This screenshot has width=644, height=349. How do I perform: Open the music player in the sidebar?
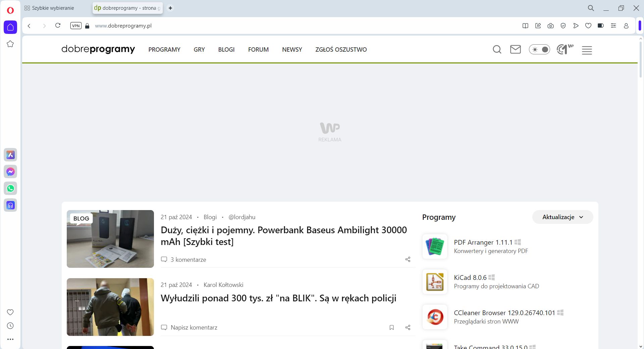pos(10,205)
